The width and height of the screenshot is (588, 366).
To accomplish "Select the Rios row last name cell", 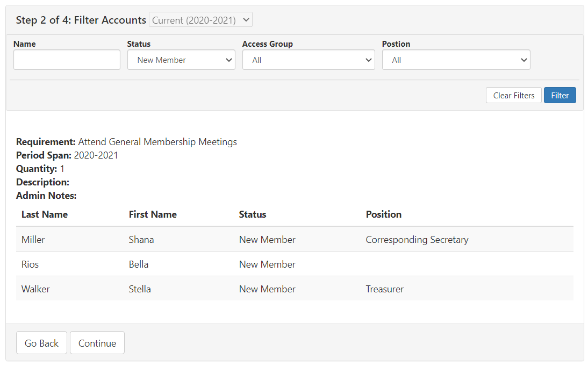I will click(30, 264).
